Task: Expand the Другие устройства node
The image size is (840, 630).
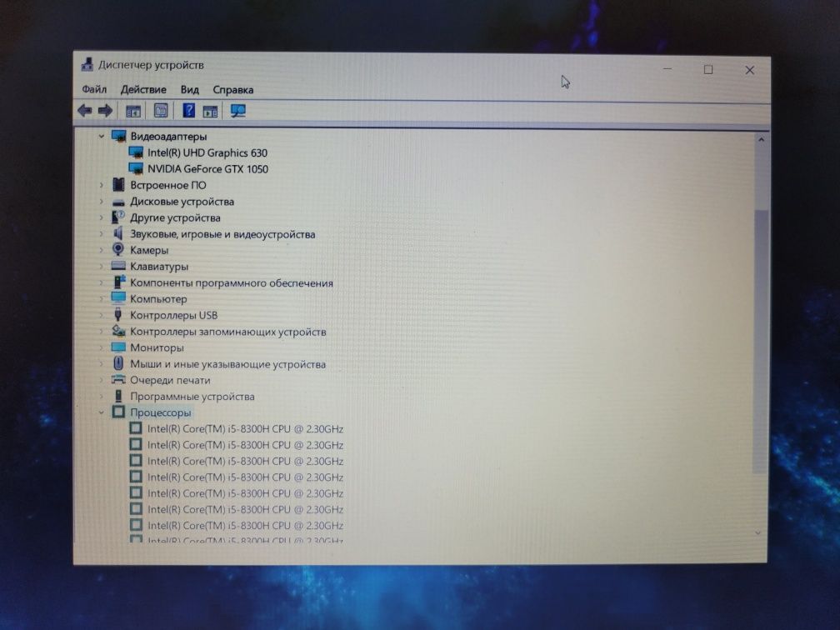Action: point(102,218)
